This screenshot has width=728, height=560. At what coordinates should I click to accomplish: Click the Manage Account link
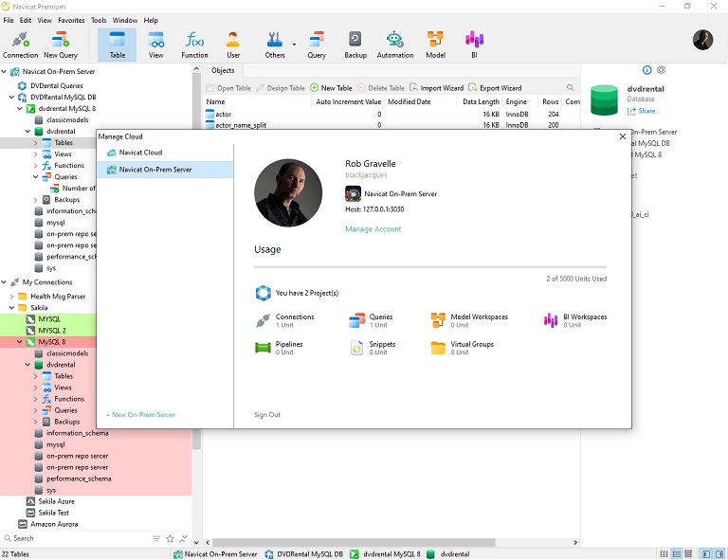click(x=373, y=229)
